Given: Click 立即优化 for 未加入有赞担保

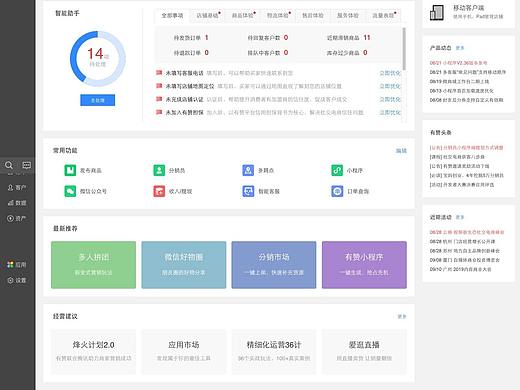Looking at the screenshot, I should coord(390,113).
